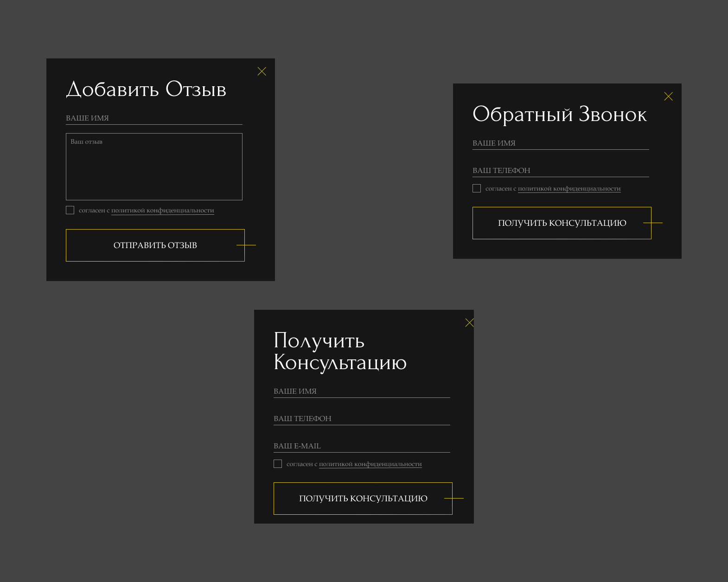The width and height of the screenshot is (728, 582).
Task: Open privacy policy link in Обратный Звонок form
Action: [569, 189]
